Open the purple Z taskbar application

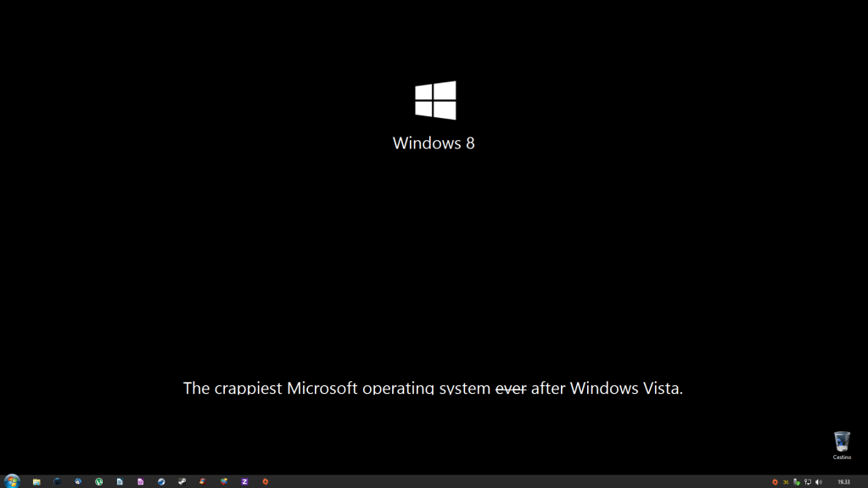click(x=244, y=481)
